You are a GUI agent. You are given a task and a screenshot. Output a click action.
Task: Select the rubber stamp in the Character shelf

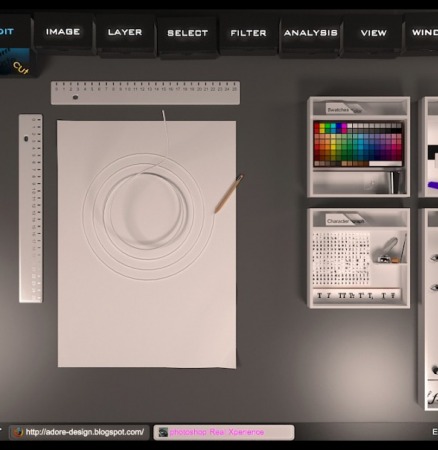(x=388, y=250)
